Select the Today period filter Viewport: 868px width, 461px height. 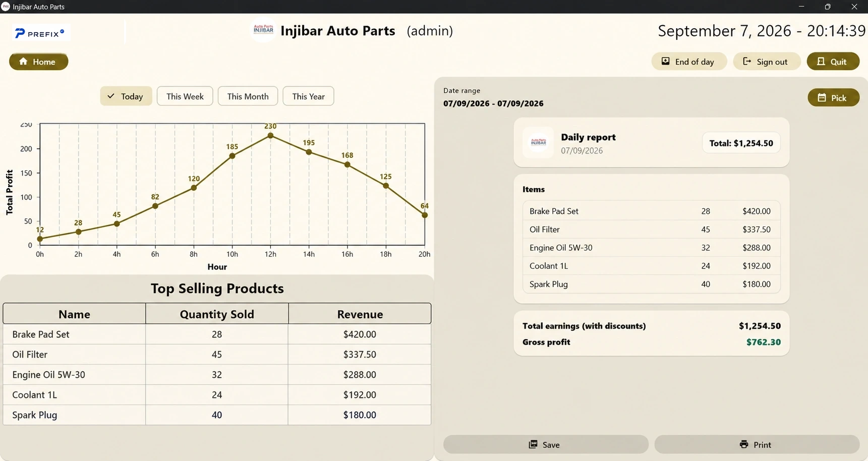126,96
